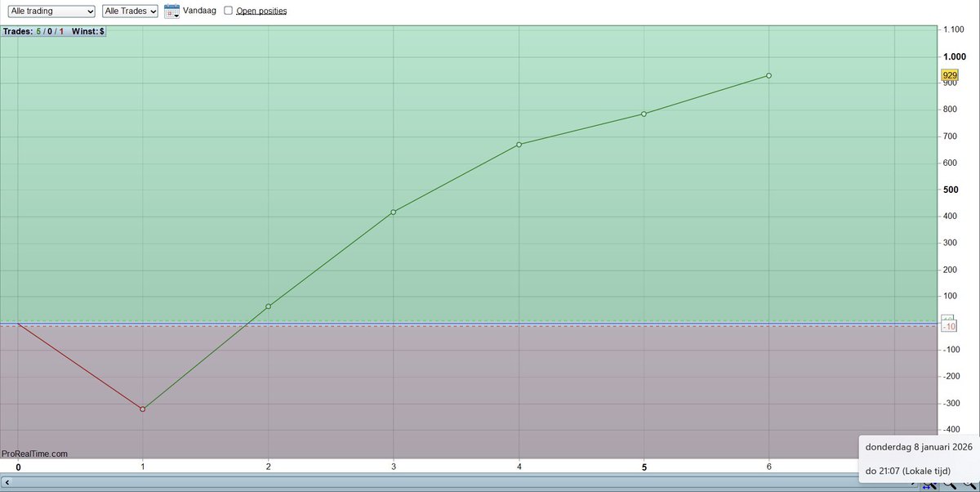Viewport: 980px width, 492px height.
Task: Click the leftmost pencil-like icon in bottom toolbar
Action: point(914,485)
